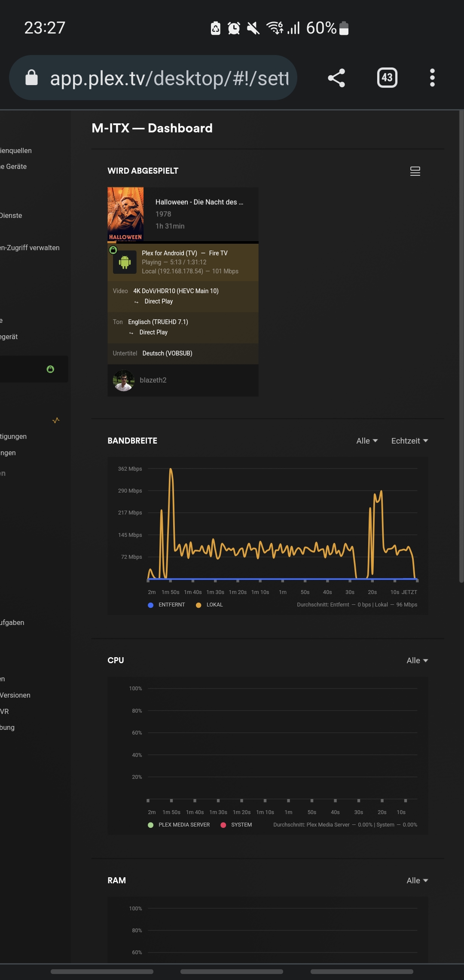Open the RAM Alle dropdown
This screenshot has height=980, width=464.
coord(417,881)
